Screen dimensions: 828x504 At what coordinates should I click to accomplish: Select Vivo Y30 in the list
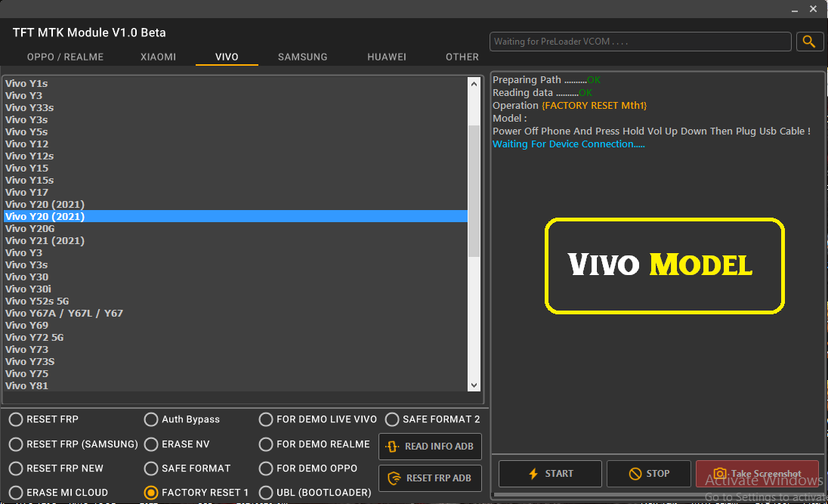(x=236, y=277)
